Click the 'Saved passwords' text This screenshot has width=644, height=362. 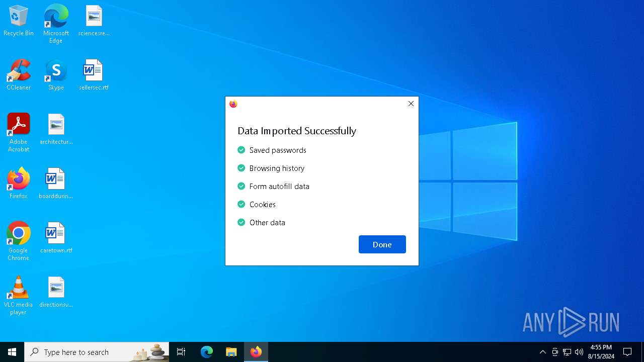coord(278,150)
